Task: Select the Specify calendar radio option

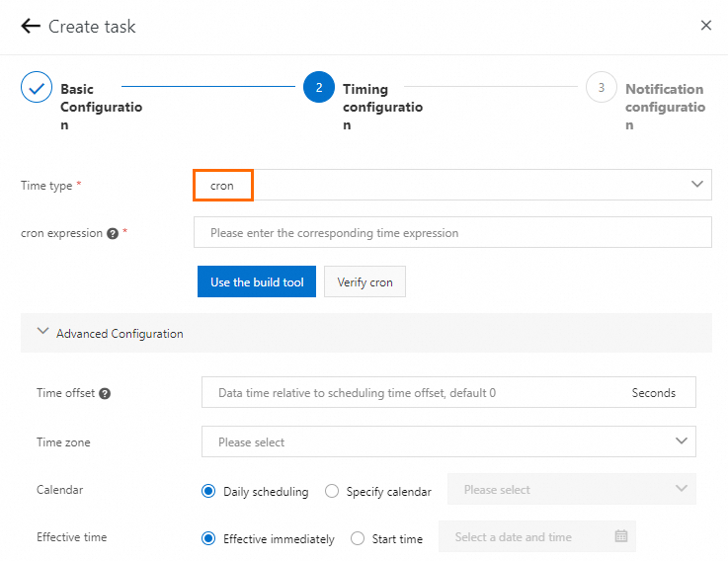Action: click(332, 491)
